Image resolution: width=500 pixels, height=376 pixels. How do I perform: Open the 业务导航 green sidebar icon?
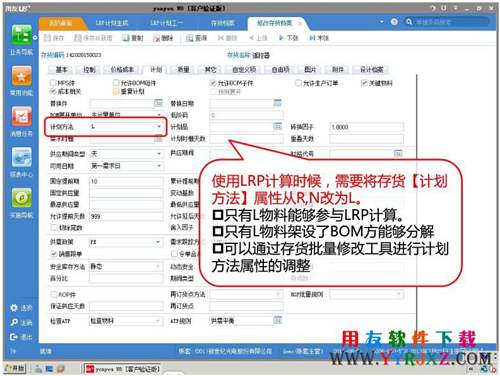coord(22,35)
